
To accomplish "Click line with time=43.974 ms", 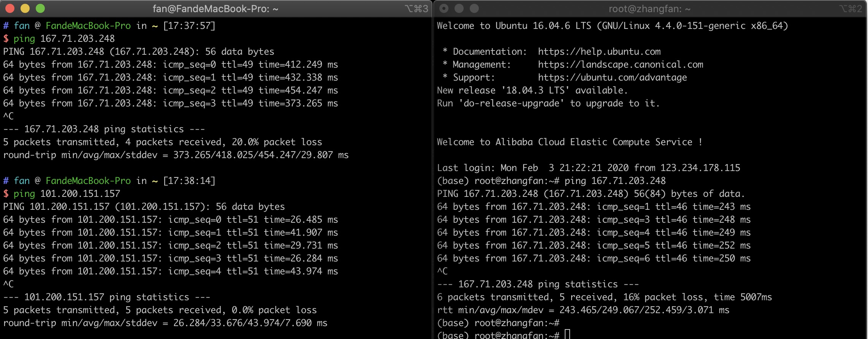I will [x=171, y=271].
